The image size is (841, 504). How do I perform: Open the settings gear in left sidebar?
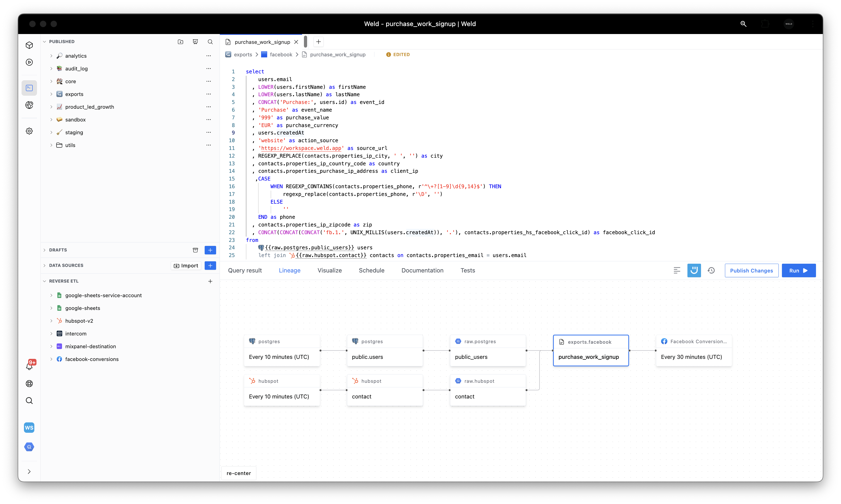click(29, 131)
